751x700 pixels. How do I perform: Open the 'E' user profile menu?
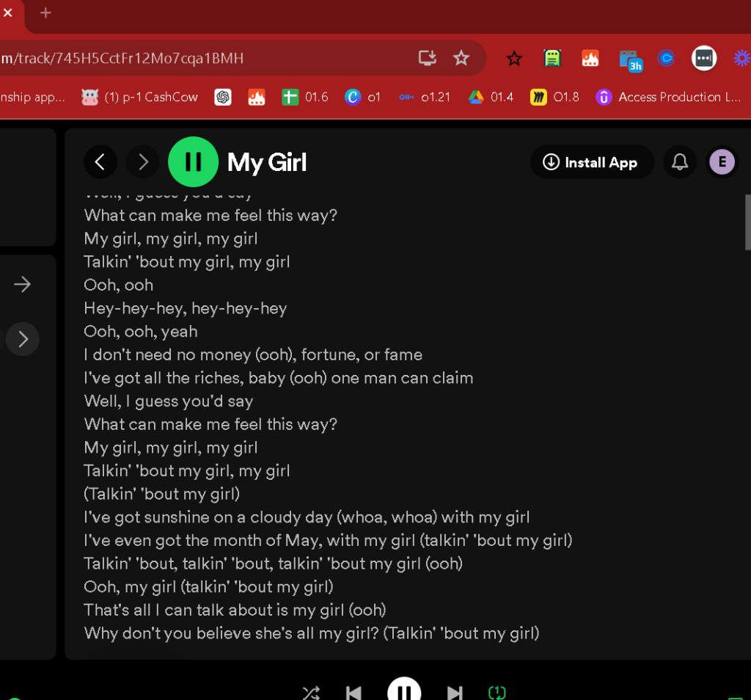coord(722,162)
